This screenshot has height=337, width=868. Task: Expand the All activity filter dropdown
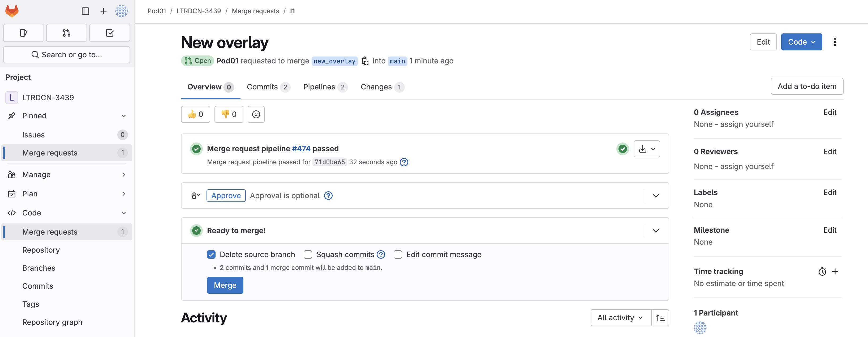coord(620,318)
